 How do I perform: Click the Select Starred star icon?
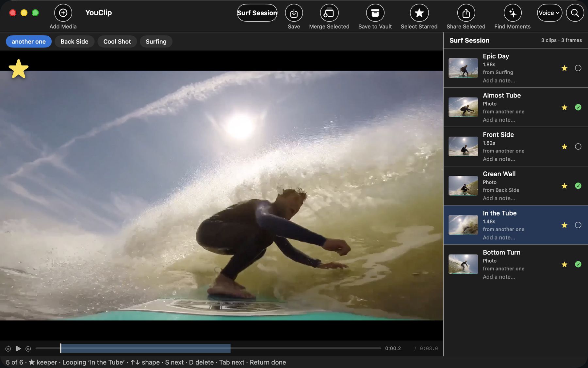tap(419, 13)
